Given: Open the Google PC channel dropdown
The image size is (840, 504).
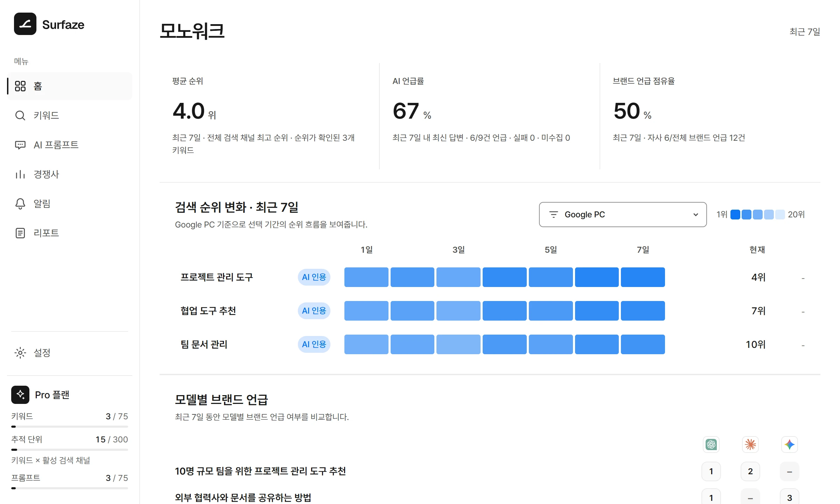Looking at the screenshot, I should [x=623, y=215].
